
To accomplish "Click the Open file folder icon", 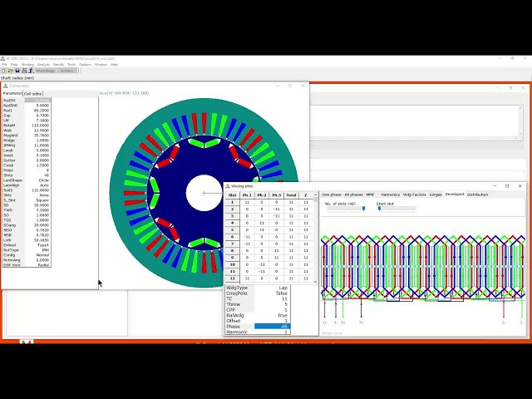I will pos(11,71).
